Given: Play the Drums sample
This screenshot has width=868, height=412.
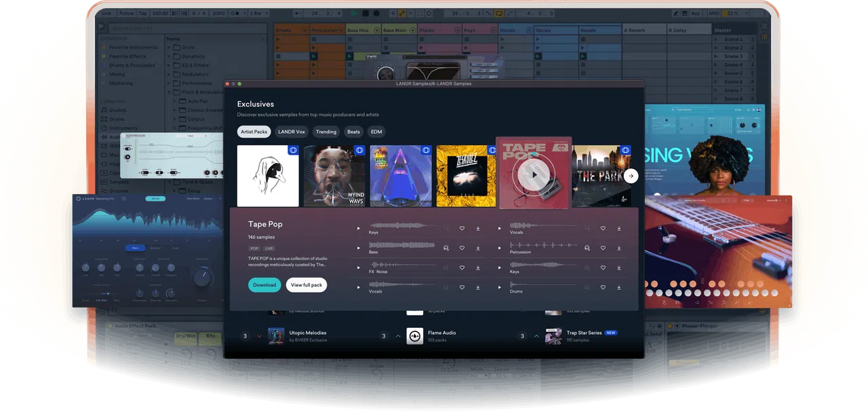Looking at the screenshot, I should 500,287.
